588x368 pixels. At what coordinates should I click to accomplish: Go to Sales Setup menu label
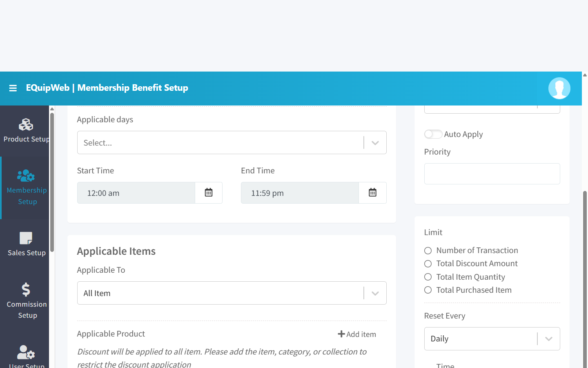27,253
